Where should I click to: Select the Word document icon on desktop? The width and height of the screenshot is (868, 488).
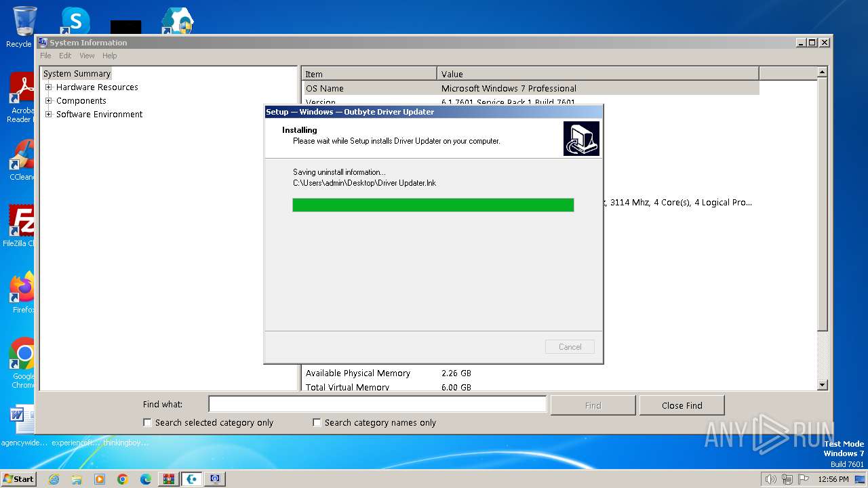[x=23, y=420]
